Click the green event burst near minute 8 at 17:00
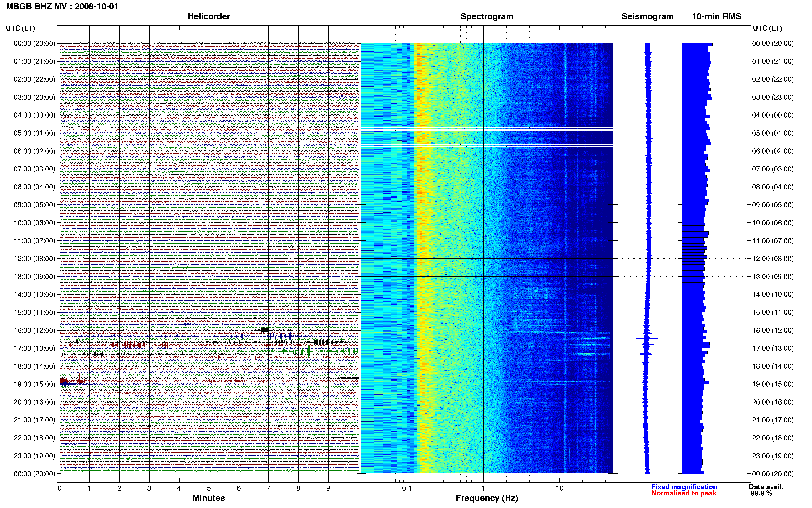Screen dimensions: 812x508 click(306, 351)
